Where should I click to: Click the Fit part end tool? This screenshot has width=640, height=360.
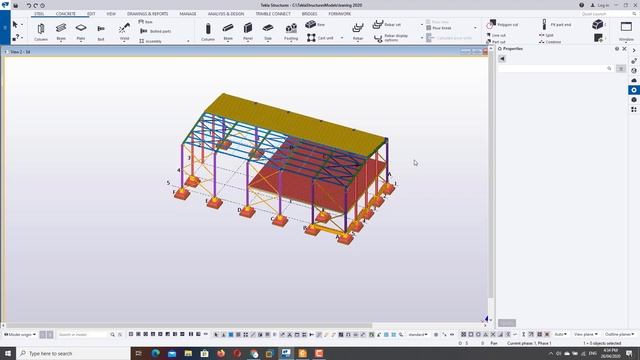point(556,24)
